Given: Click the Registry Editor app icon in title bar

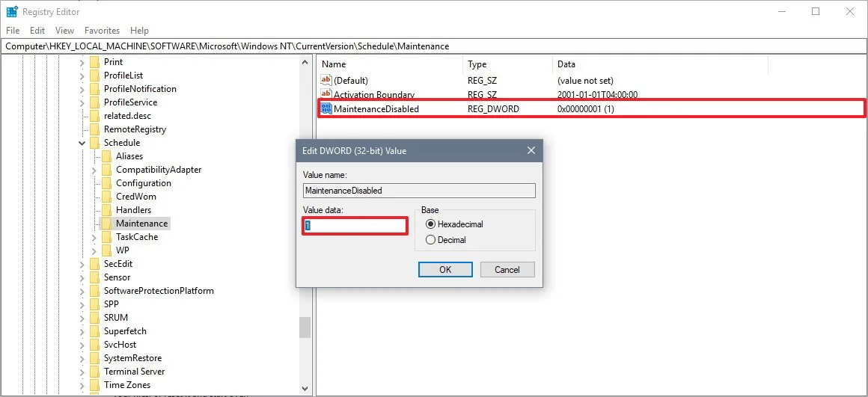Looking at the screenshot, I should coord(12,12).
